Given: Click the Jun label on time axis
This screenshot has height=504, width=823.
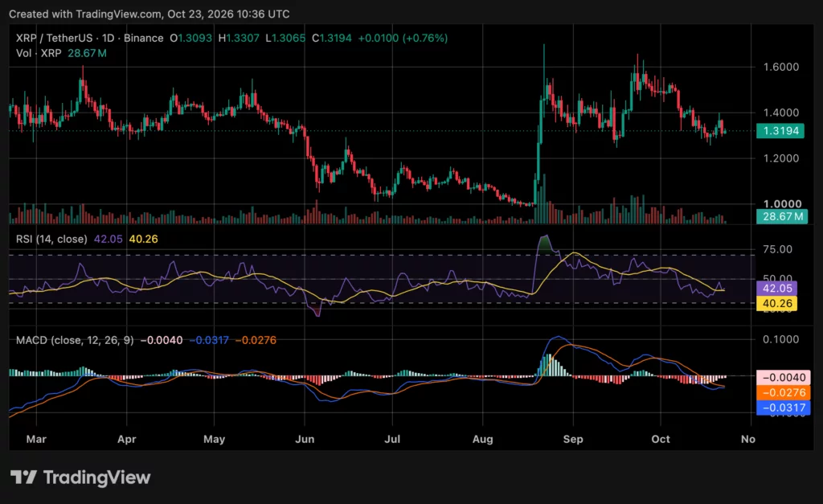Looking at the screenshot, I should [x=305, y=439].
